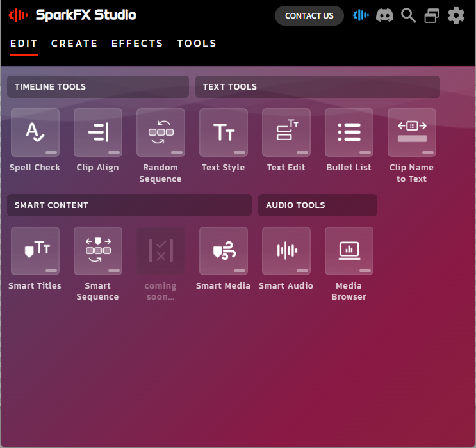Open Clip Name to Text tool

point(412,132)
